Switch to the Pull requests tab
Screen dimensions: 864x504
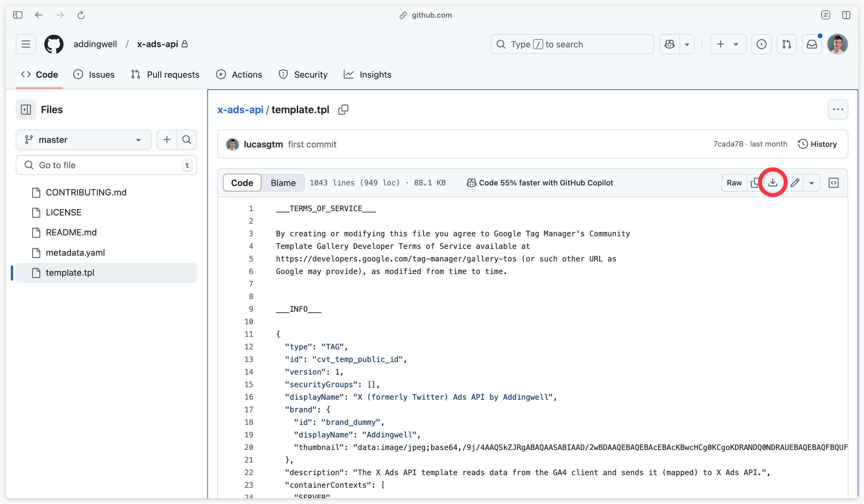pyautogui.click(x=165, y=74)
